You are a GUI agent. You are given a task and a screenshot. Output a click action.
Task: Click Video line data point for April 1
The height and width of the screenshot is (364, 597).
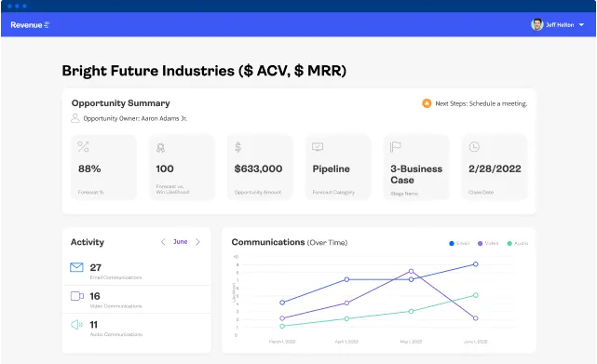(x=346, y=303)
